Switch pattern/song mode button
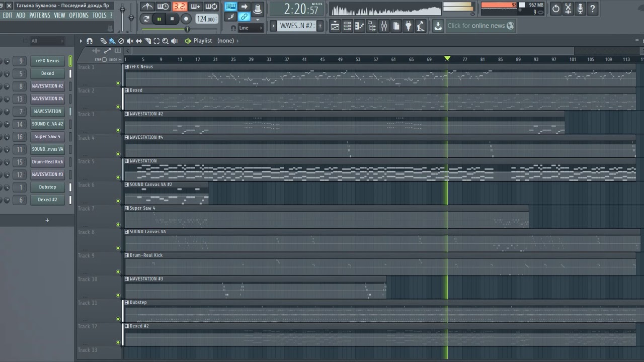 (x=146, y=19)
